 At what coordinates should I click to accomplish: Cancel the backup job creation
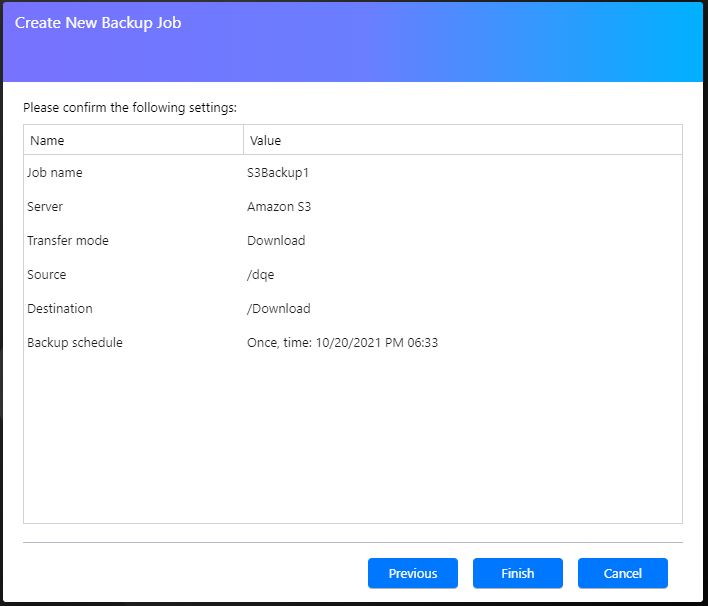click(622, 573)
